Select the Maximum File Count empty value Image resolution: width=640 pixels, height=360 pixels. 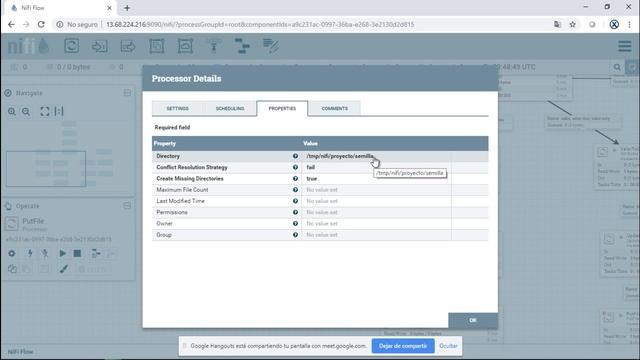376,190
